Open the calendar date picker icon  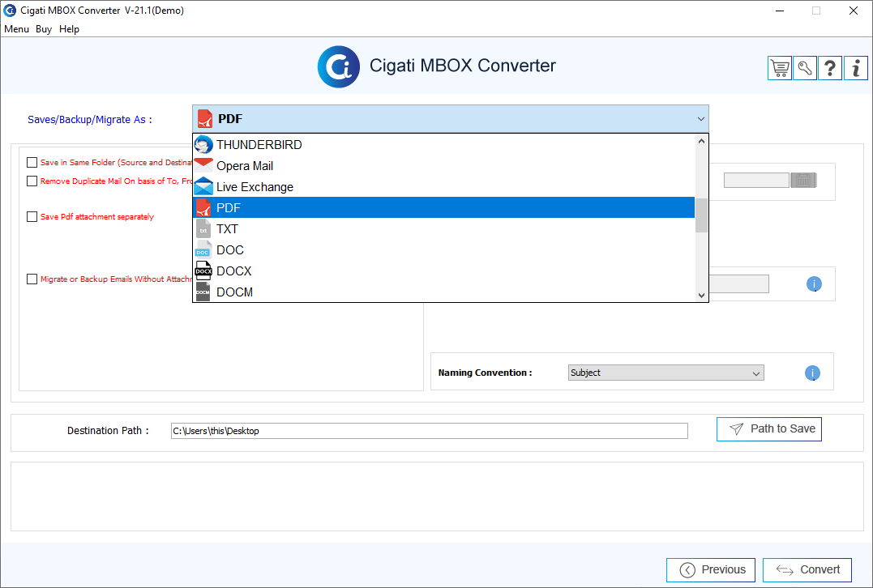(x=802, y=181)
